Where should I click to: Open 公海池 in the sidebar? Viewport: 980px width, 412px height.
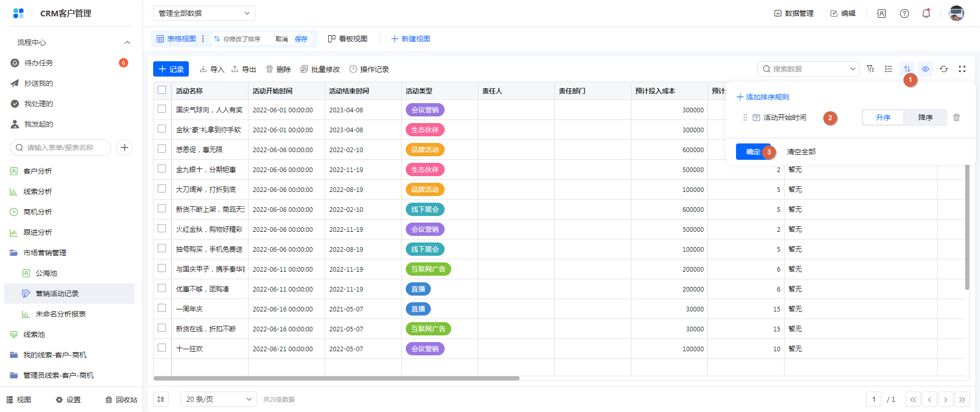tap(46, 273)
